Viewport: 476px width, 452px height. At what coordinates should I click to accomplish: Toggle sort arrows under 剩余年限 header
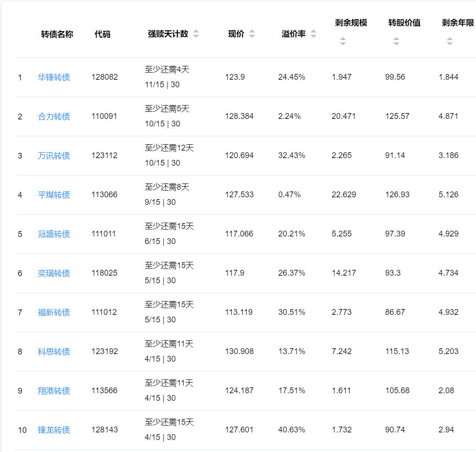coord(450,41)
